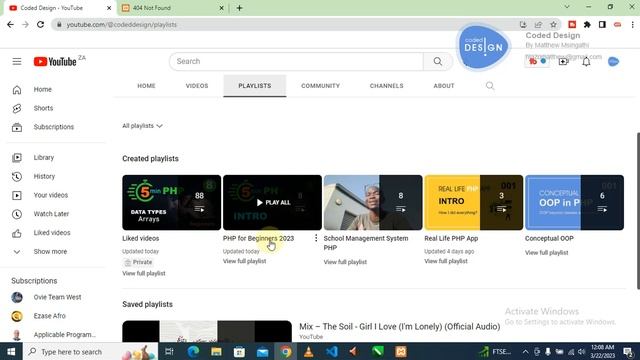
Task: Click the browser address bar URL
Action: [122, 24]
